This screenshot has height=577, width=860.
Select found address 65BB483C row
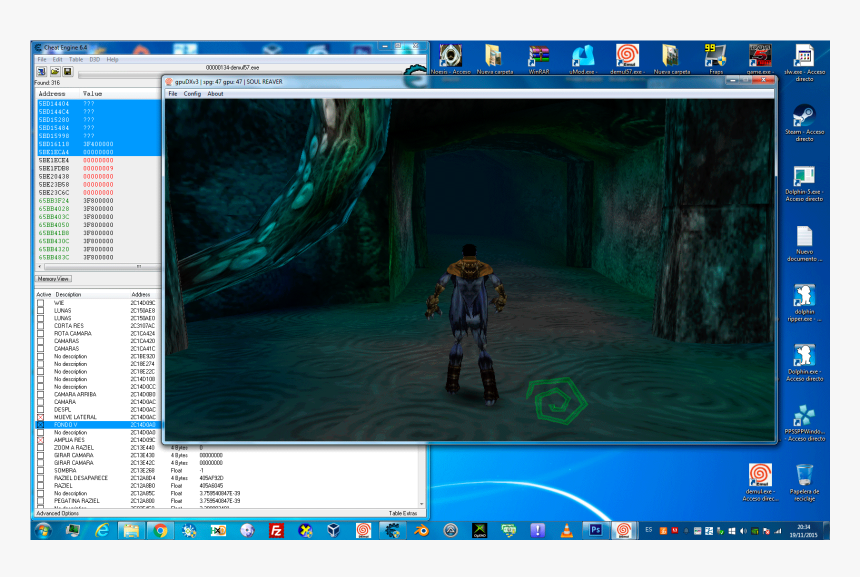[x=99, y=257]
